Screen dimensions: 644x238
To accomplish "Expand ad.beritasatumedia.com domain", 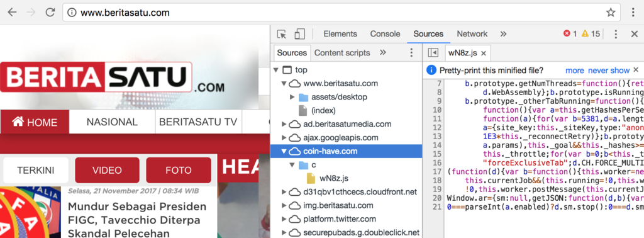I will pos(284,124).
